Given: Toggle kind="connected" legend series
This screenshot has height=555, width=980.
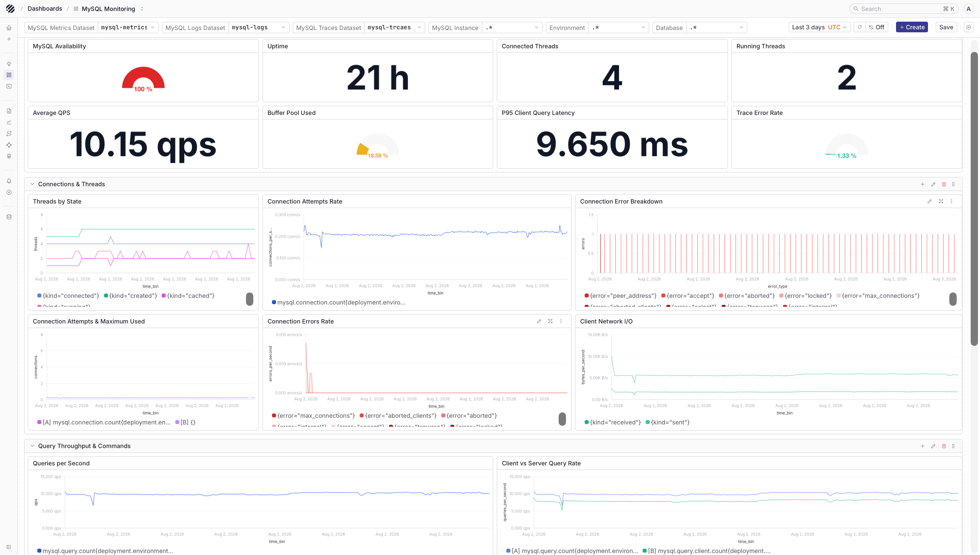Looking at the screenshot, I should tap(68, 296).
